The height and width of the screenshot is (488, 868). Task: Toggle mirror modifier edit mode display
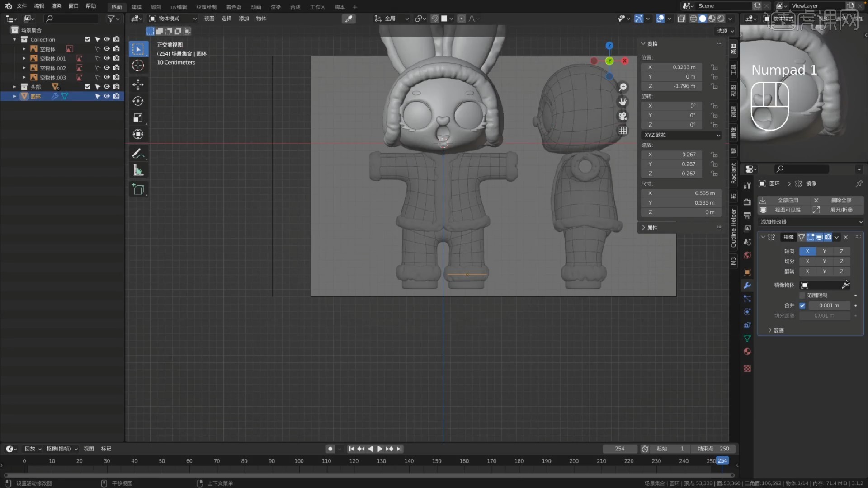tap(810, 237)
